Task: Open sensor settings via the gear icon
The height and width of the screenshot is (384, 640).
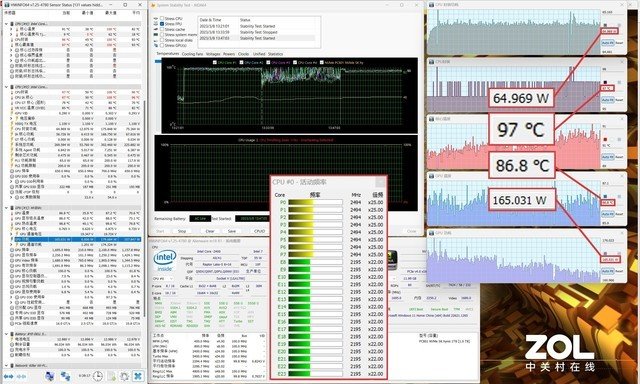Action: 125,376
